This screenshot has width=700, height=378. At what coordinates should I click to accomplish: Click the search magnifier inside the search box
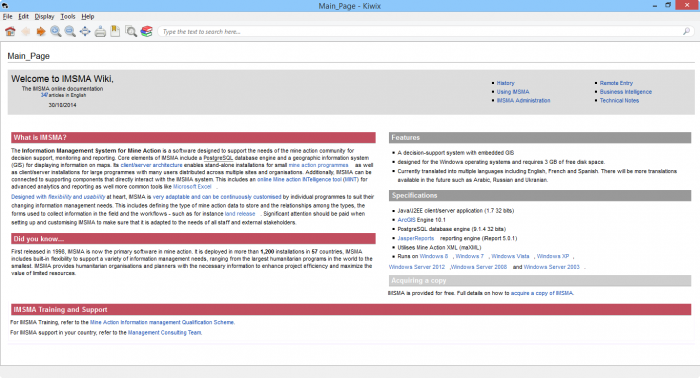tap(686, 31)
